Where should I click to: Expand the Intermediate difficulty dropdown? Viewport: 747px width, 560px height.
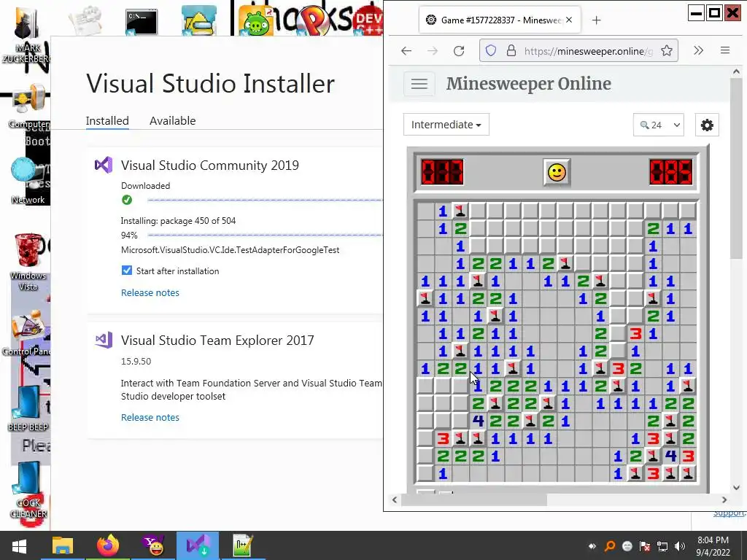(446, 124)
